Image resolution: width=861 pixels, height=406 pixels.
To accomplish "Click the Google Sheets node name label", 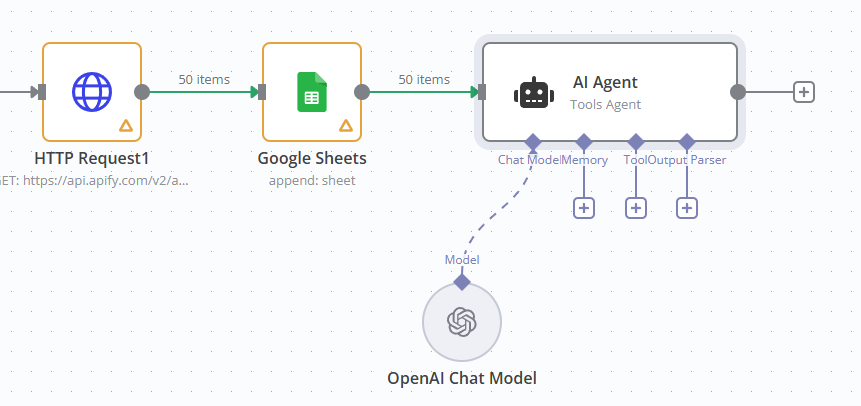I will point(312,158).
